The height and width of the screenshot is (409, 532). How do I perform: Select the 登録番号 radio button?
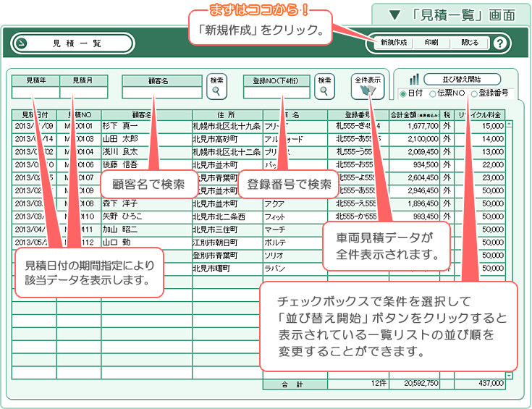[474, 94]
